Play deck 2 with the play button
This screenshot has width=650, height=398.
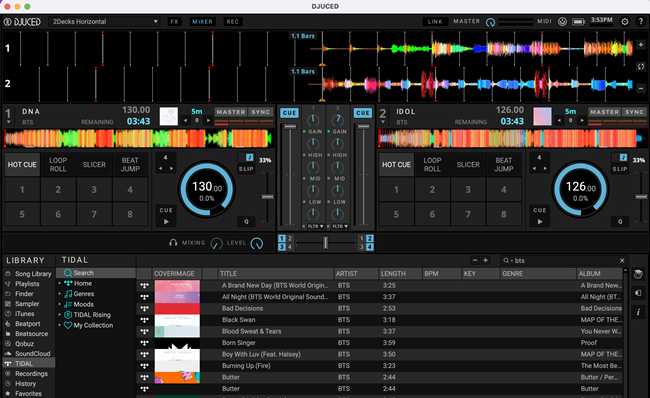click(x=540, y=222)
